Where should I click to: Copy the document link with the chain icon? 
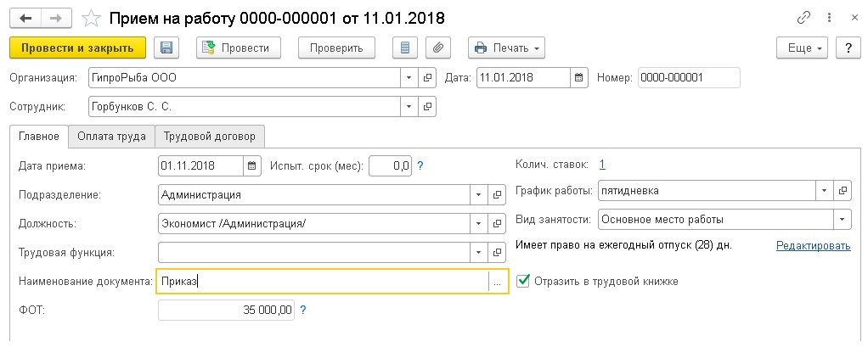tap(803, 17)
